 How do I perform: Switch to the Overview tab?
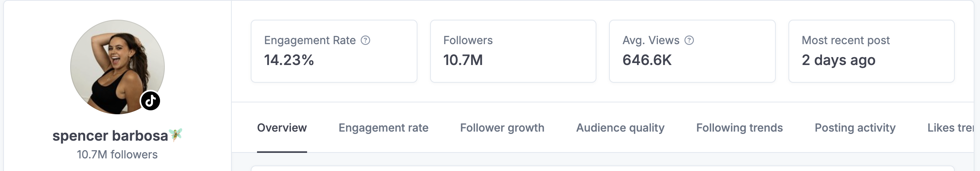281,128
